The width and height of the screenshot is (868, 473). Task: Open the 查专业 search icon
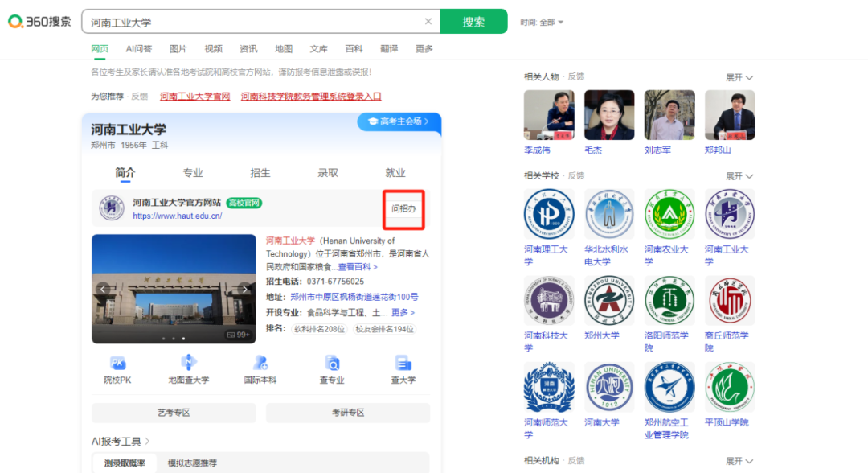pos(332,364)
